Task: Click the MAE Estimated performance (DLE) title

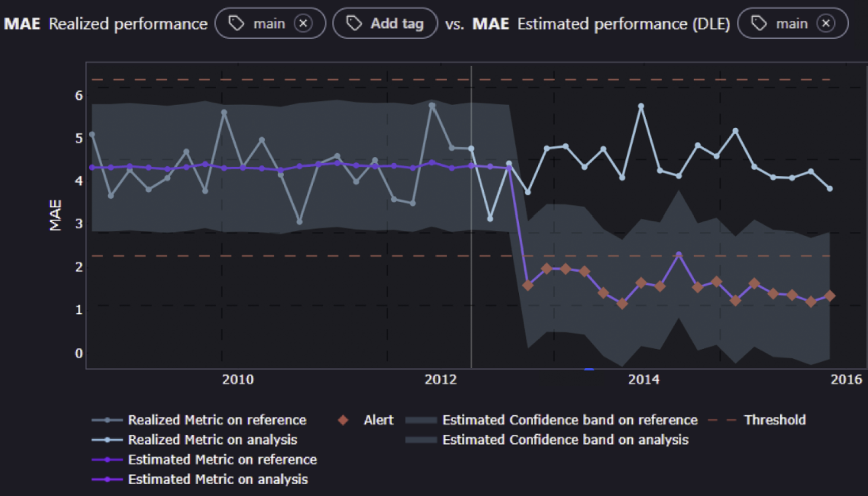Action: click(601, 24)
